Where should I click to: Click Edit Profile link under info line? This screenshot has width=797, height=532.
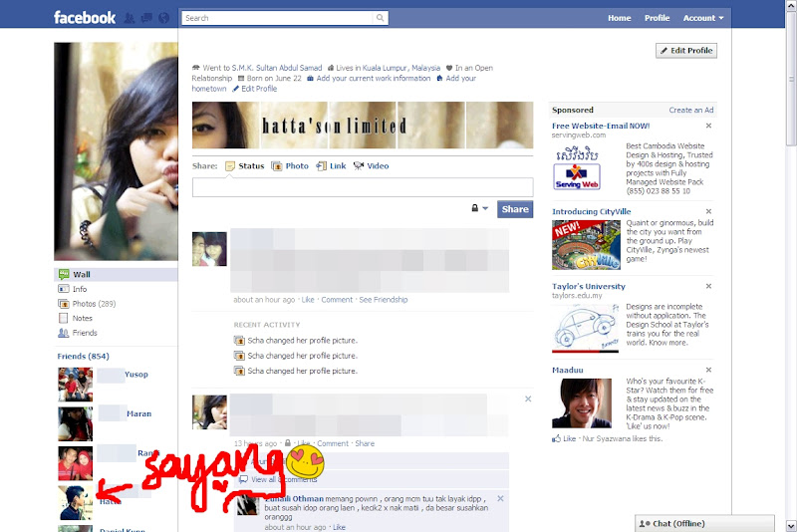[x=259, y=89]
